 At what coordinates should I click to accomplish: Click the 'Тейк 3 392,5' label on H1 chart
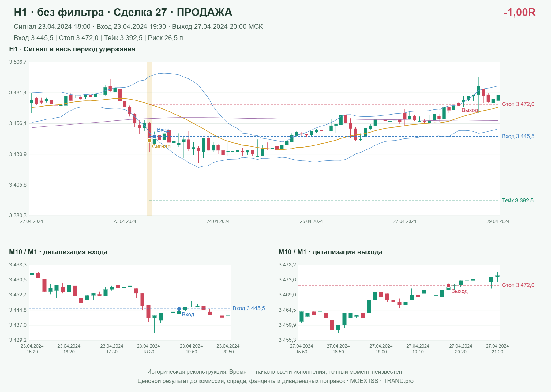[518, 201]
